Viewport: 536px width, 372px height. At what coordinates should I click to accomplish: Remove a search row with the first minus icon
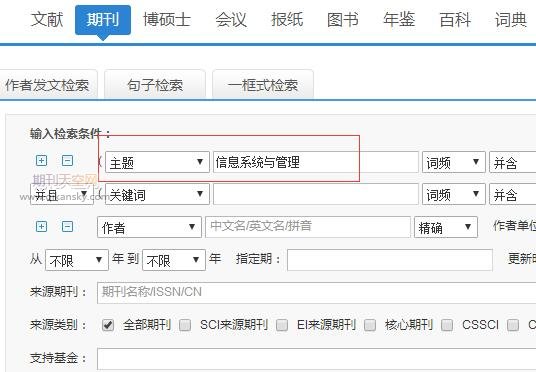point(67,160)
